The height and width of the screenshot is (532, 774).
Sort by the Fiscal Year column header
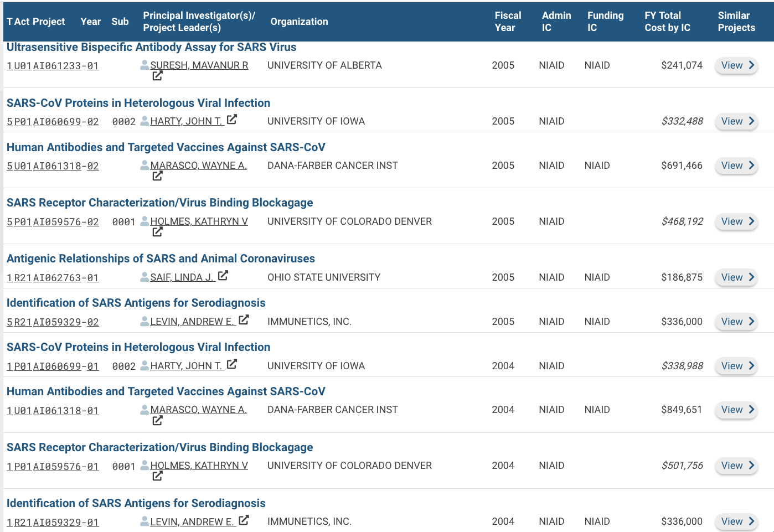click(x=507, y=22)
